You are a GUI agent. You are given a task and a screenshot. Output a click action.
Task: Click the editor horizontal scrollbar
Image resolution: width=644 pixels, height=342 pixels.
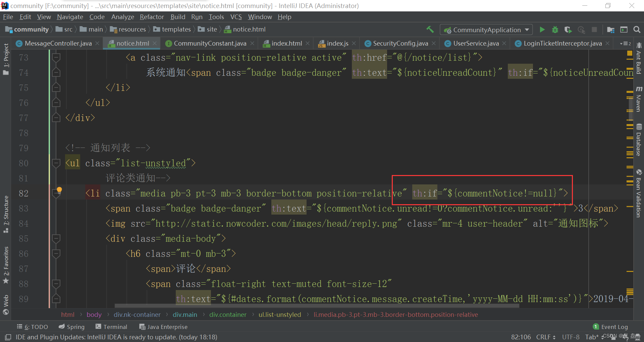tap(317, 306)
